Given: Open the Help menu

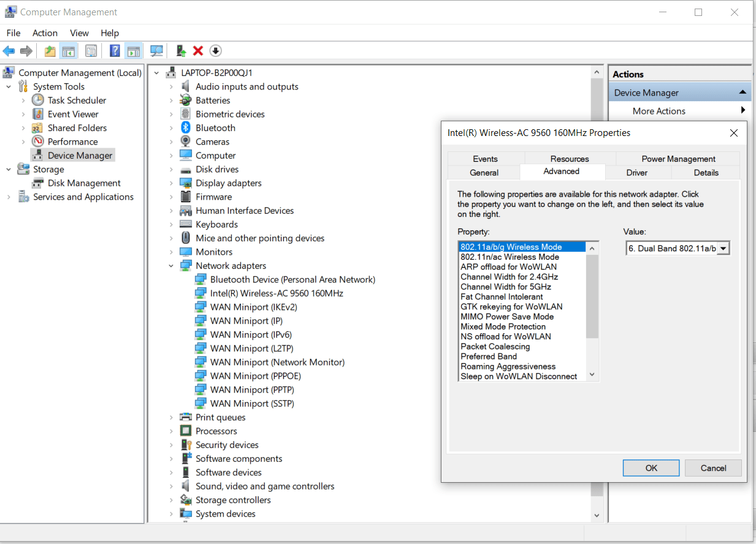Looking at the screenshot, I should point(110,33).
